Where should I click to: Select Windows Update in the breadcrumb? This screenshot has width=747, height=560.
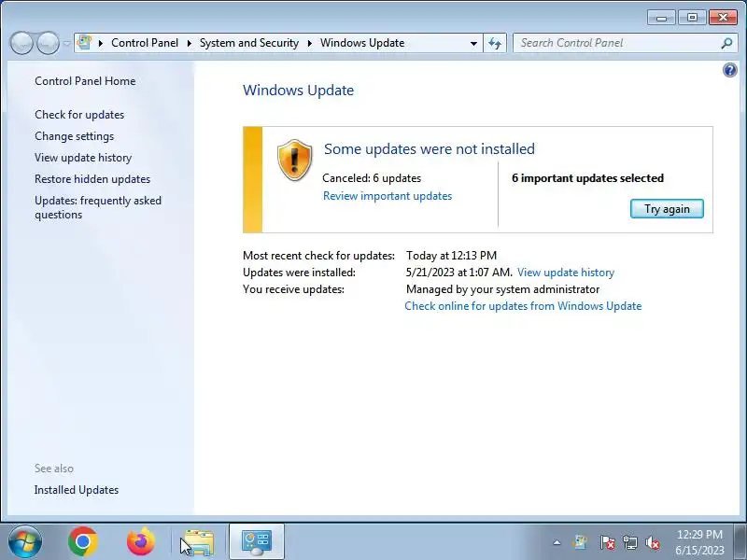[x=362, y=43]
